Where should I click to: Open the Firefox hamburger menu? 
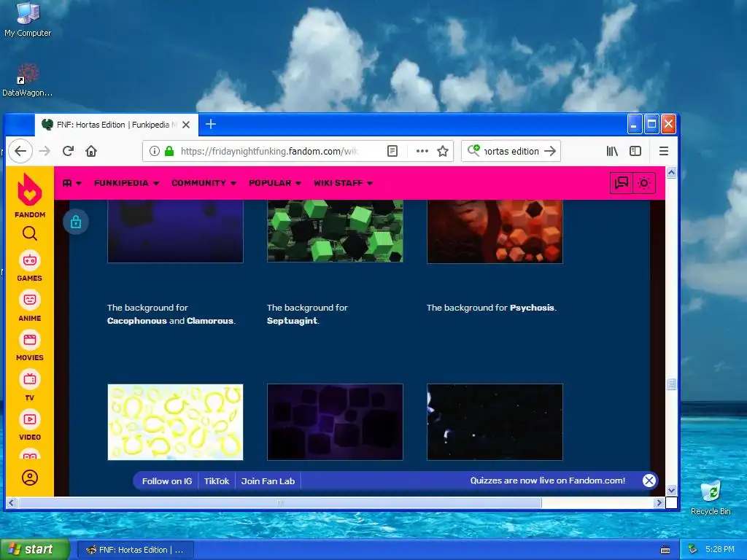point(664,152)
